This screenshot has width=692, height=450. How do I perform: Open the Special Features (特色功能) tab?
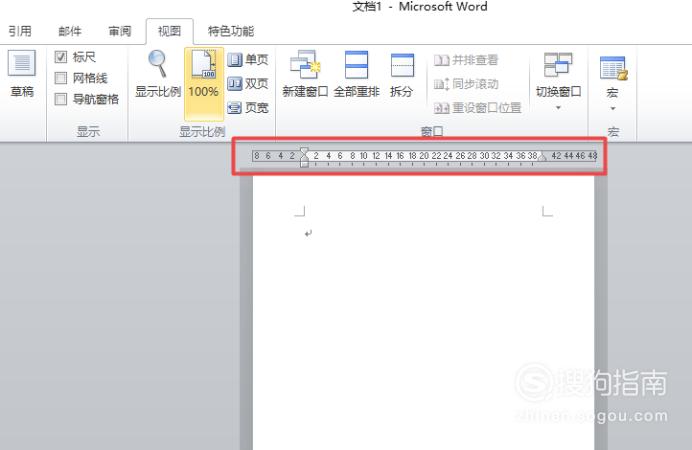[231, 31]
